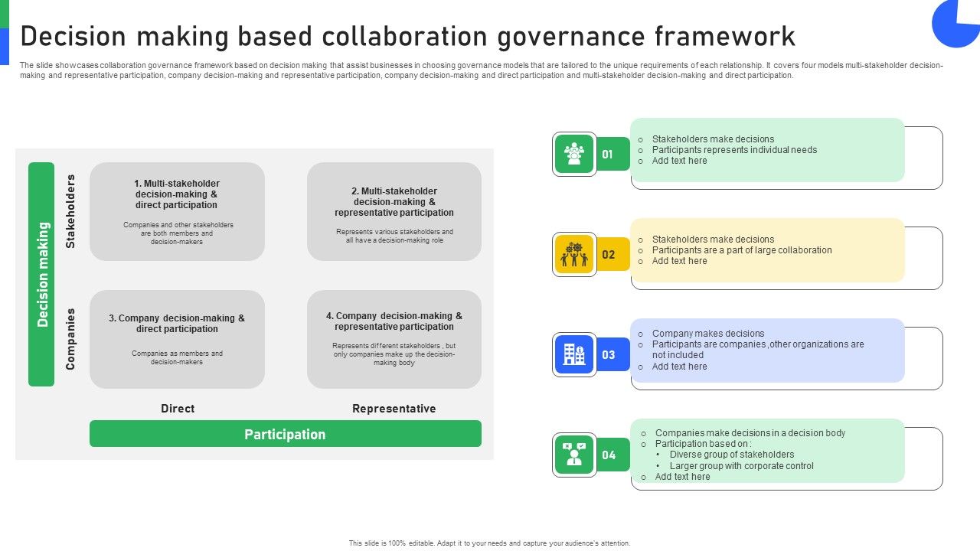This screenshot has height=551, width=980.
Task: Click the blue company building icon
Action: [574, 354]
